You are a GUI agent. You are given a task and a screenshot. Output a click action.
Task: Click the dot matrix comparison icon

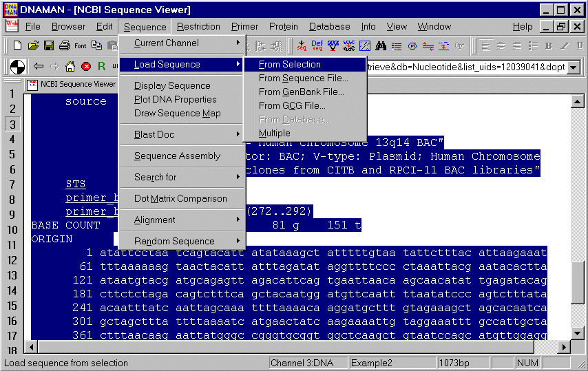click(364, 45)
